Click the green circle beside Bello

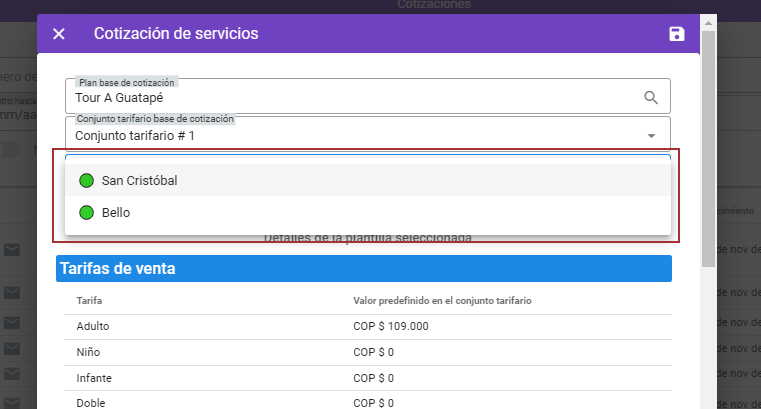tap(86, 212)
